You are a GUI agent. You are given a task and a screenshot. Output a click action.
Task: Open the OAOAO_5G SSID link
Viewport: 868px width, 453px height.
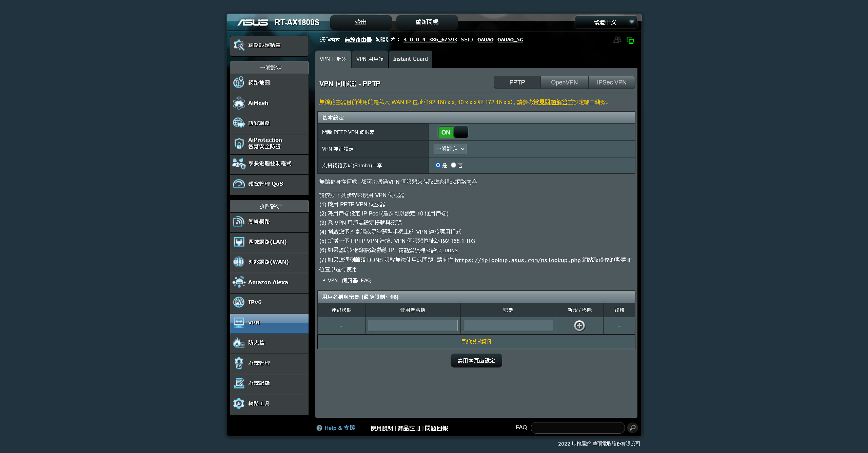pos(510,40)
